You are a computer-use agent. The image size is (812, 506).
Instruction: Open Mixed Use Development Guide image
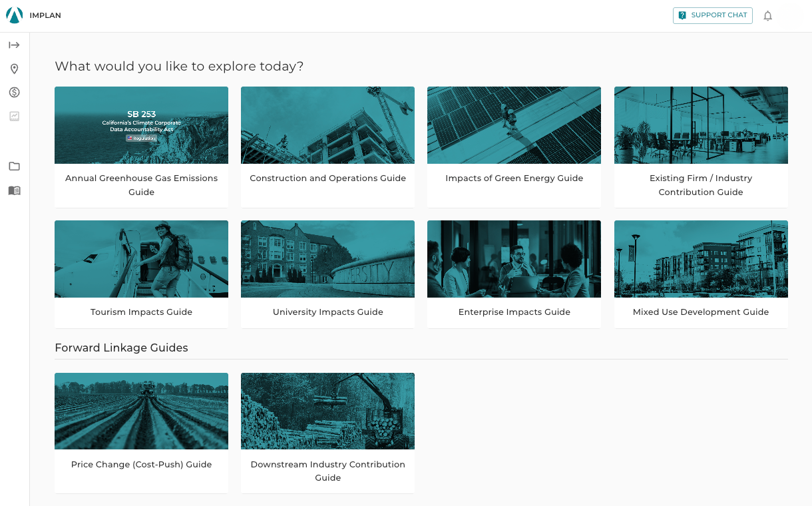pos(701,259)
